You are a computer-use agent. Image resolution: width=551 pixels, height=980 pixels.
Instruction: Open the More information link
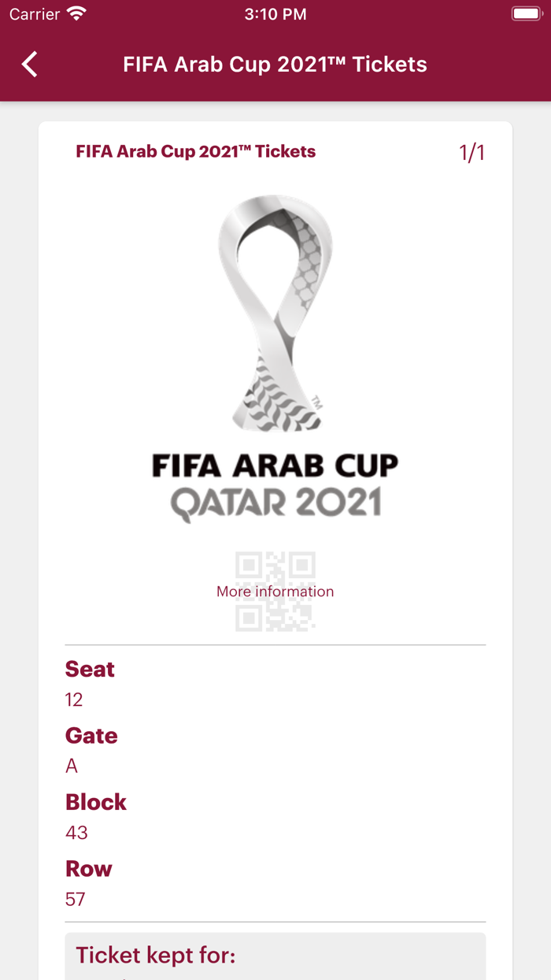coord(275,591)
